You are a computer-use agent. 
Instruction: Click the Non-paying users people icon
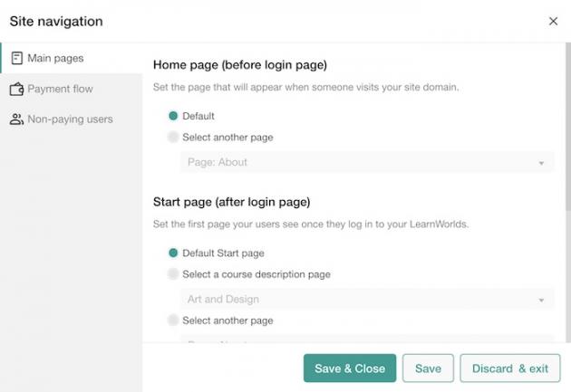point(16,119)
